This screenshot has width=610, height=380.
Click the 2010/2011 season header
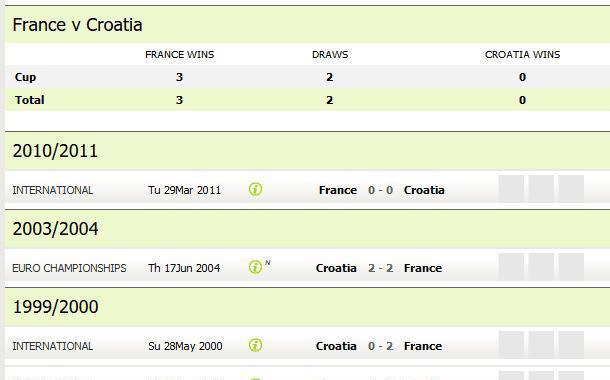(55, 151)
